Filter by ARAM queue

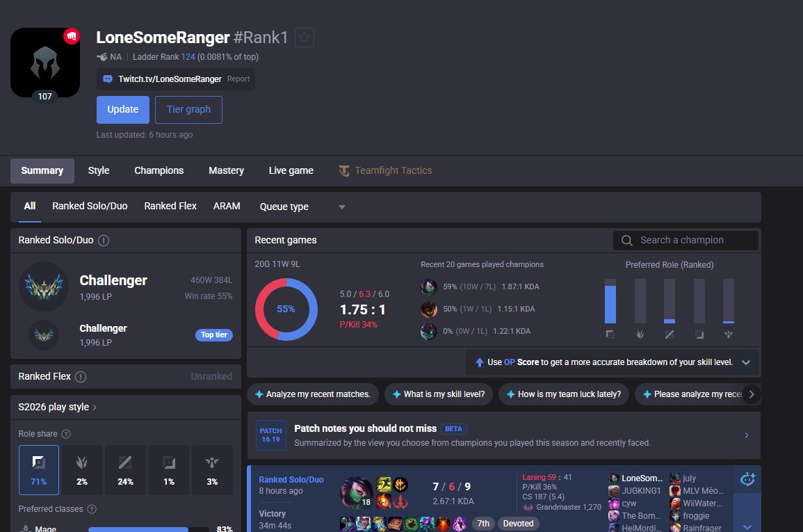tap(227, 207)
